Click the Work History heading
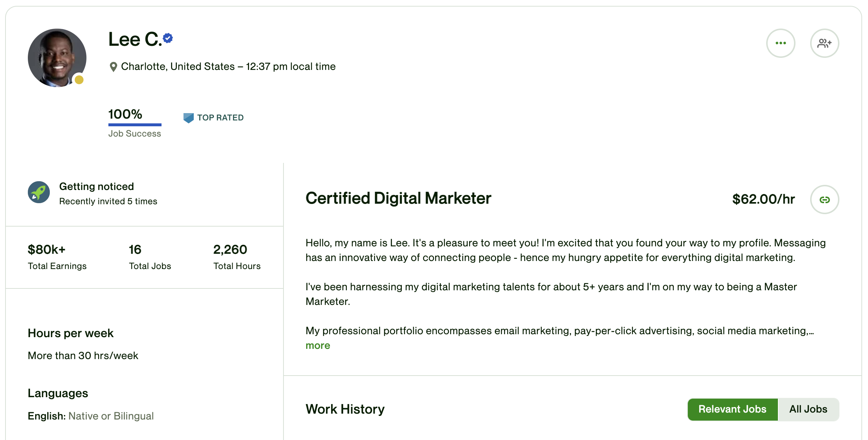Viewport: 868px width, 440px height. (x=345, y=409)
